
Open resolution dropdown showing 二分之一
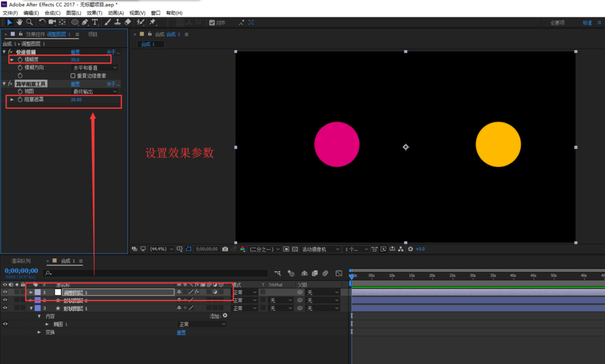[x=264, y=249]
